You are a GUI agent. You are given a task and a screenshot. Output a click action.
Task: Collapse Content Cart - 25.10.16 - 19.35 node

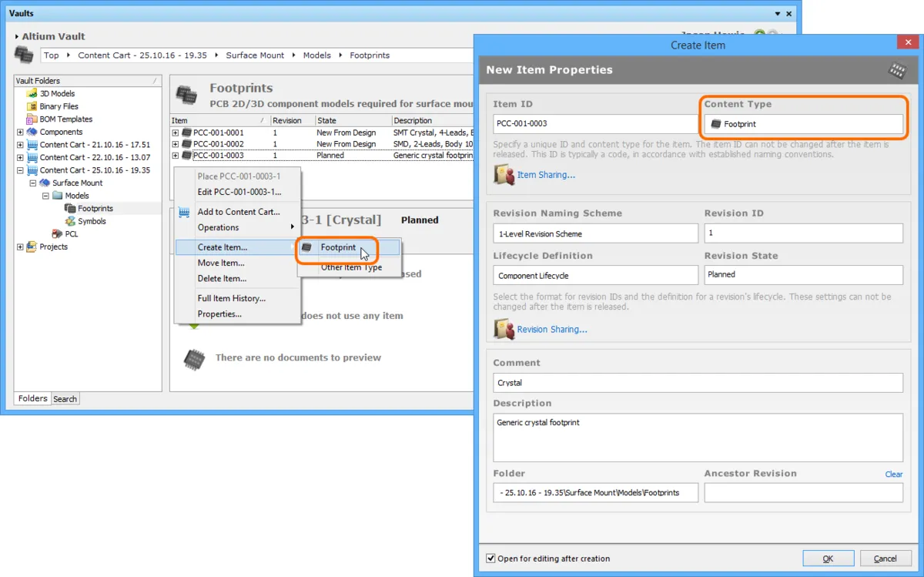tap(20, 170)
